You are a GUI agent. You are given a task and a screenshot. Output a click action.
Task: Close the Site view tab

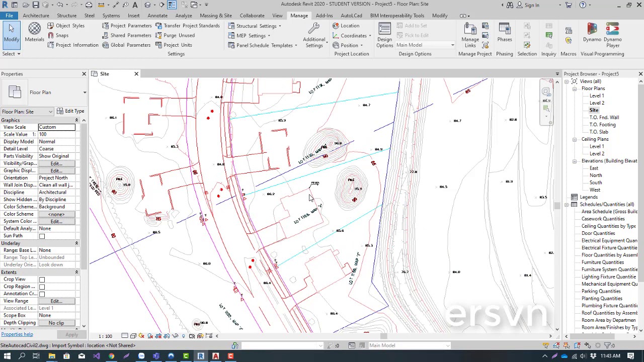coord(136,74)
